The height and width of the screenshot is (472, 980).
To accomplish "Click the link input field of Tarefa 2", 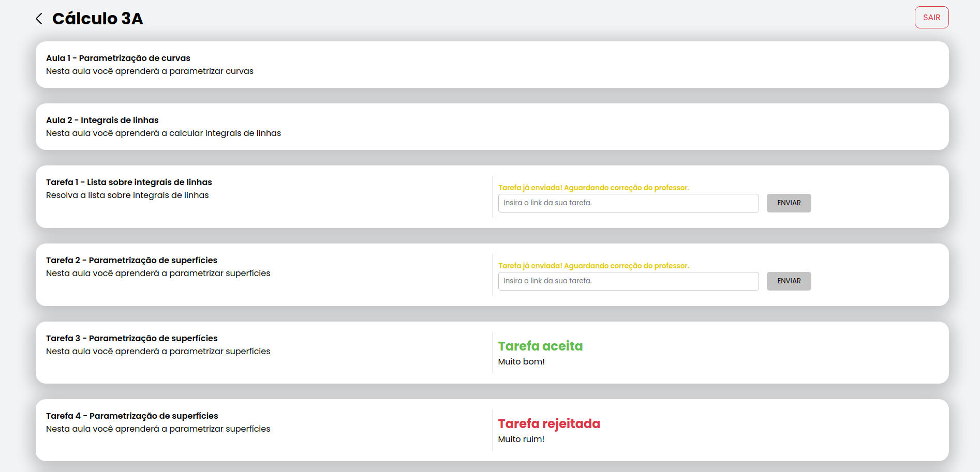I will pos(628,281).
